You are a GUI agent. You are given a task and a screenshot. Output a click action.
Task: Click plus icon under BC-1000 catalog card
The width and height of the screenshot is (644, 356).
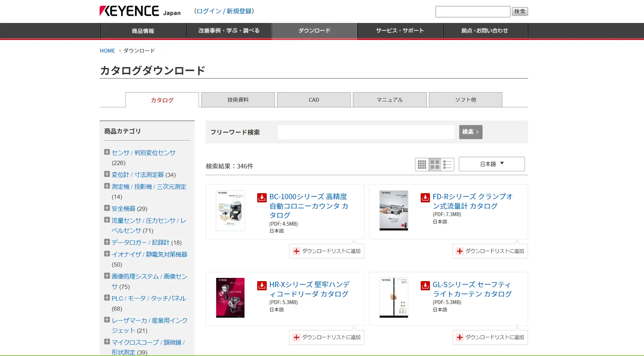point(296,251)
